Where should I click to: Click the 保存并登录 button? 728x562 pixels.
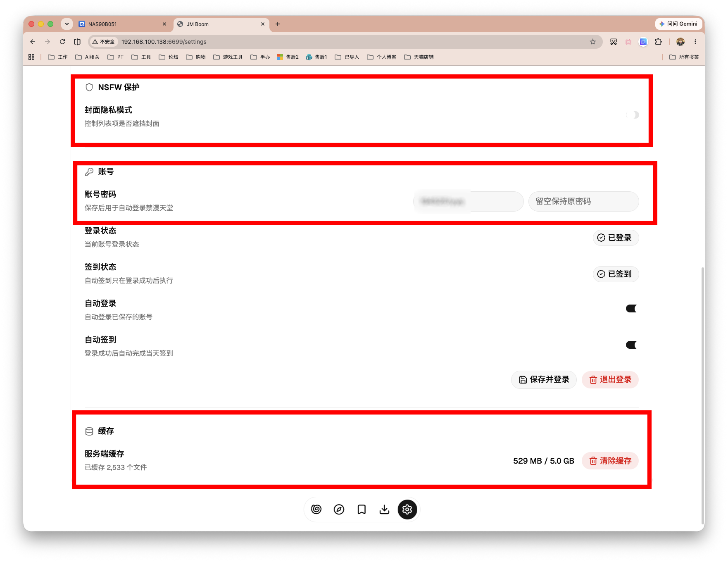[544, 380]
